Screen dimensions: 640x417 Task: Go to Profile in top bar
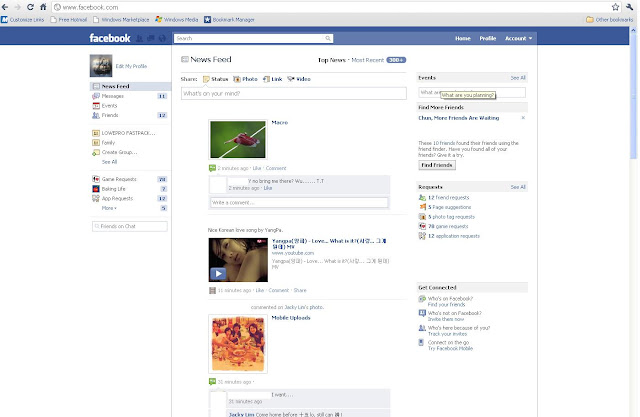click(488, 38)
